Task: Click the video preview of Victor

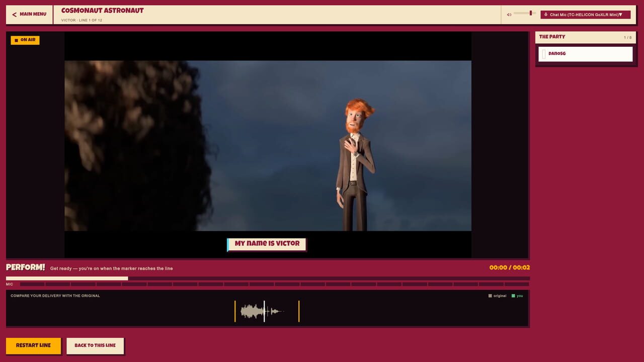Action: (x=268, y=146)
